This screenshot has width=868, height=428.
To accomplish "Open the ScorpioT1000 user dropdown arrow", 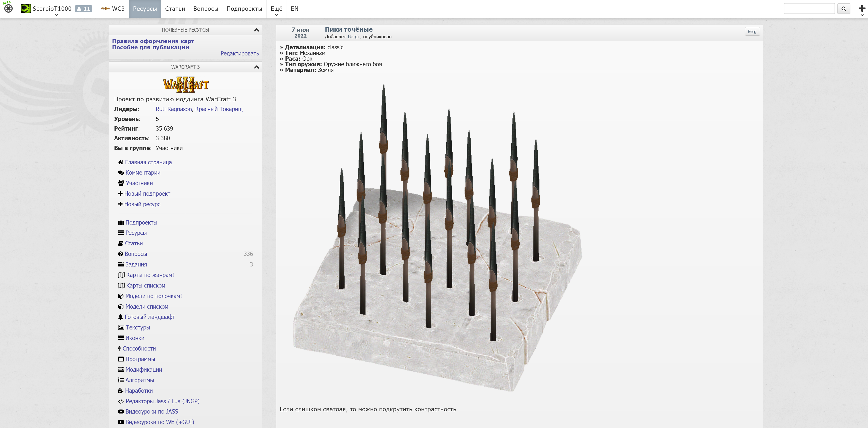I will click(x=56, y=15).
